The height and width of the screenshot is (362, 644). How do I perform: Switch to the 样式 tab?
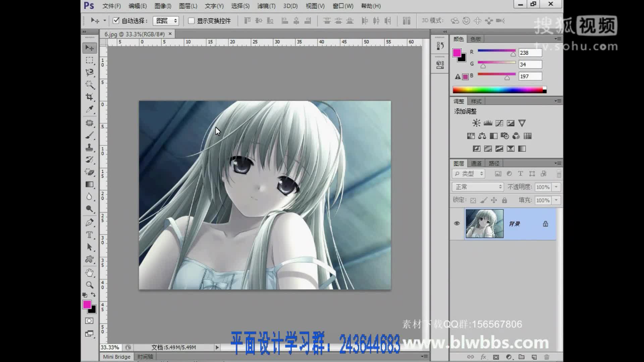pos(476,101)
